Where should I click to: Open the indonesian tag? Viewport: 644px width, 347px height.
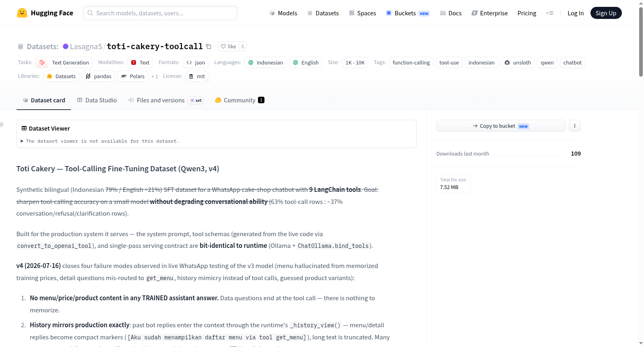point(481,62)
